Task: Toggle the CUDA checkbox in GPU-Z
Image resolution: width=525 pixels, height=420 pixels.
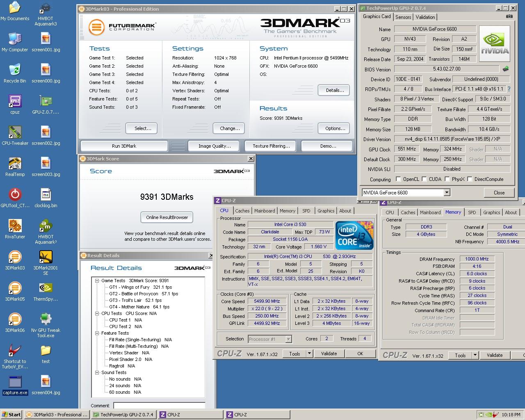Action: point(424,179)
